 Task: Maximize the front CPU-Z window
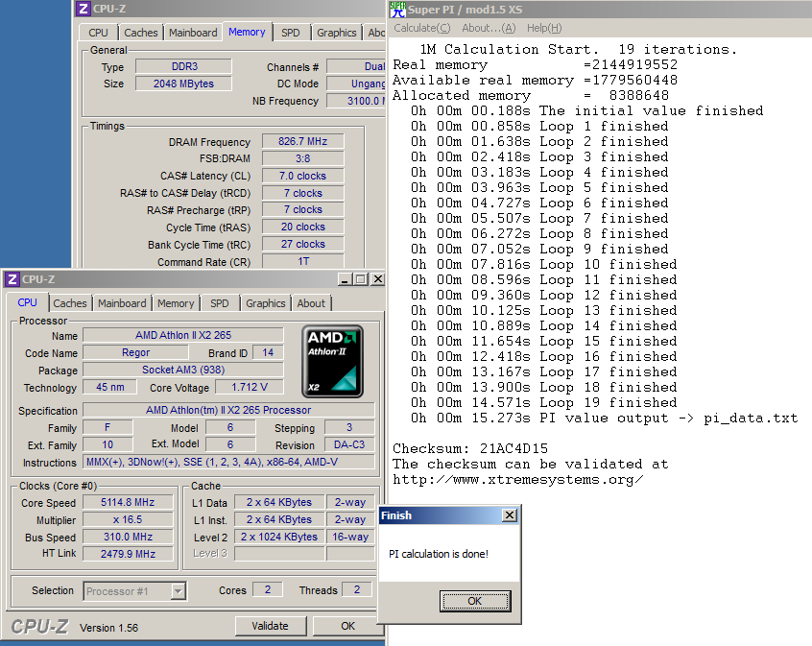coord(361,279)
